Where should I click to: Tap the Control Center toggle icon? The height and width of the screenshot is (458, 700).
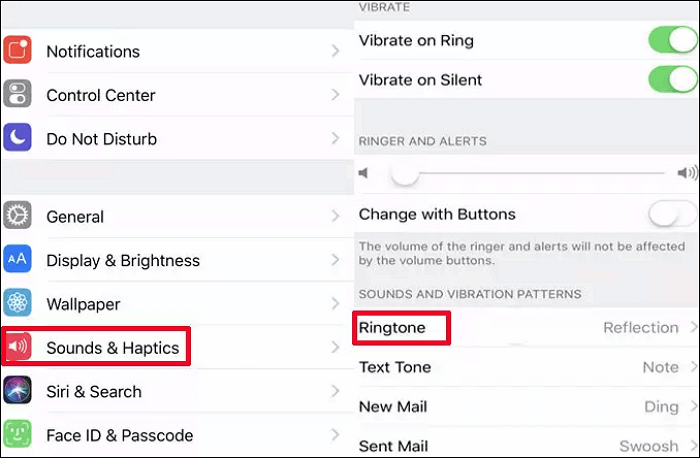(17, 95)
